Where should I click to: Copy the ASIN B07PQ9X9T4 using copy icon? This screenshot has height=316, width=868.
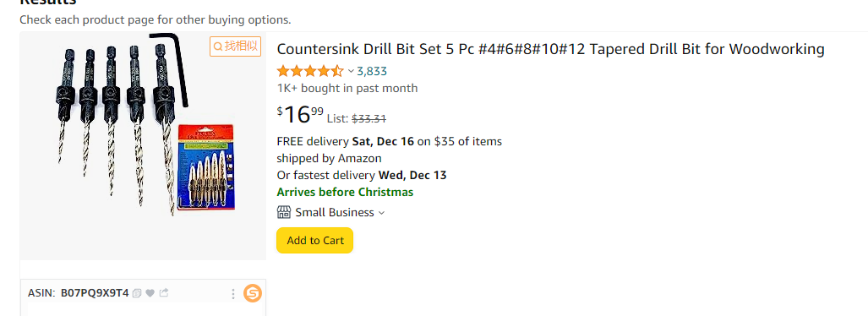click(x=137, y=292)
